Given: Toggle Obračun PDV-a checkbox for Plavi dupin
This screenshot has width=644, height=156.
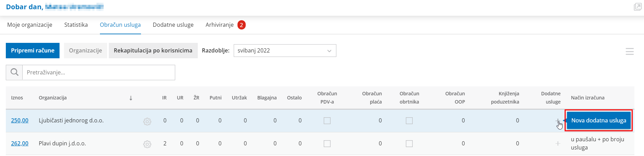Looking at the screenshot, I should (327, 144).
